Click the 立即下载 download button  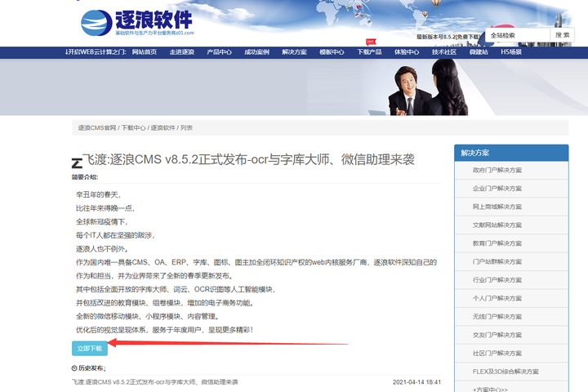90,349
